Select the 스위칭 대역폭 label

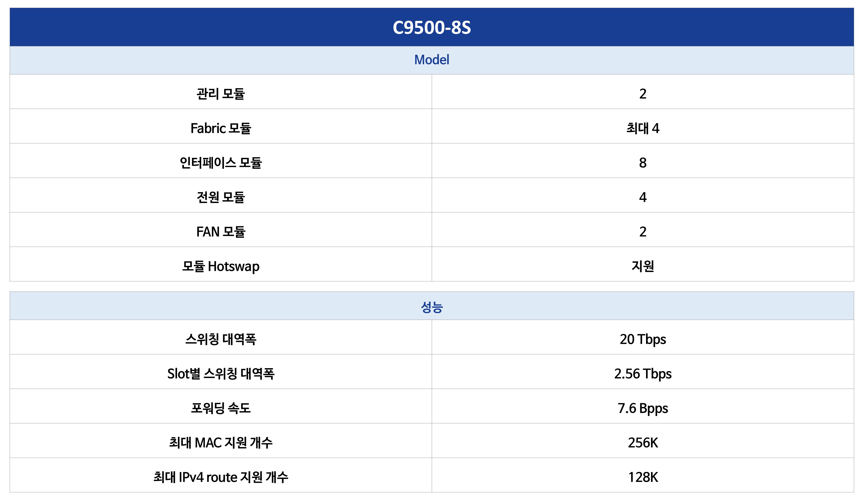[221, 339]
